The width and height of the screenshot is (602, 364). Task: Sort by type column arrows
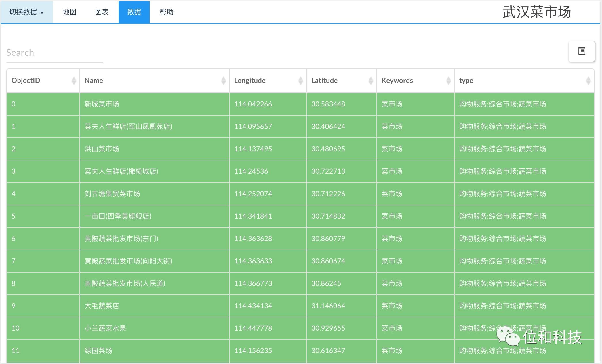[x=588, y=81]
